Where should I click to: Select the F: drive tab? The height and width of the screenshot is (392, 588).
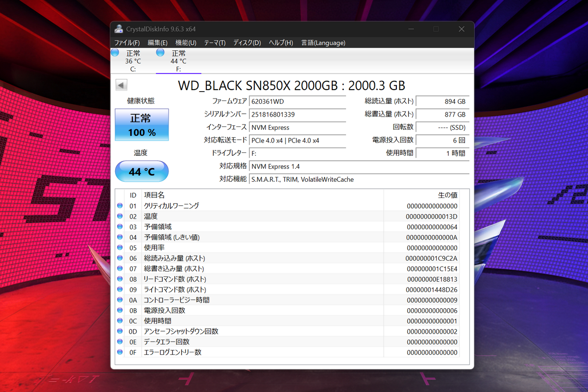pos(178,60)
